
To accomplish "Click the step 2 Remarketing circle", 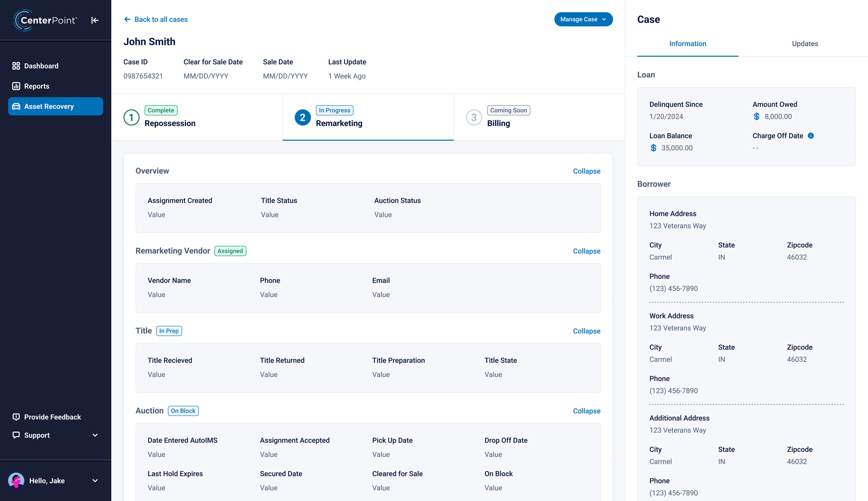I will tap(302, 118).
